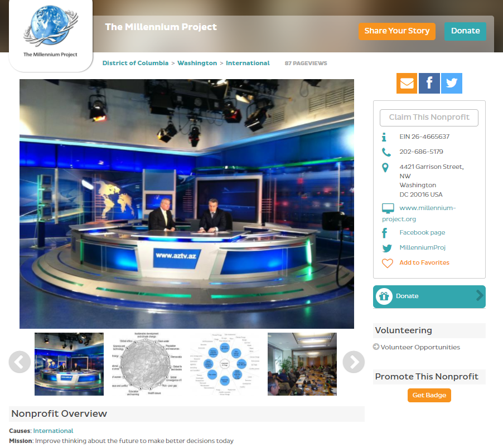Advance gallery with the next arrow

coord(353,362)
